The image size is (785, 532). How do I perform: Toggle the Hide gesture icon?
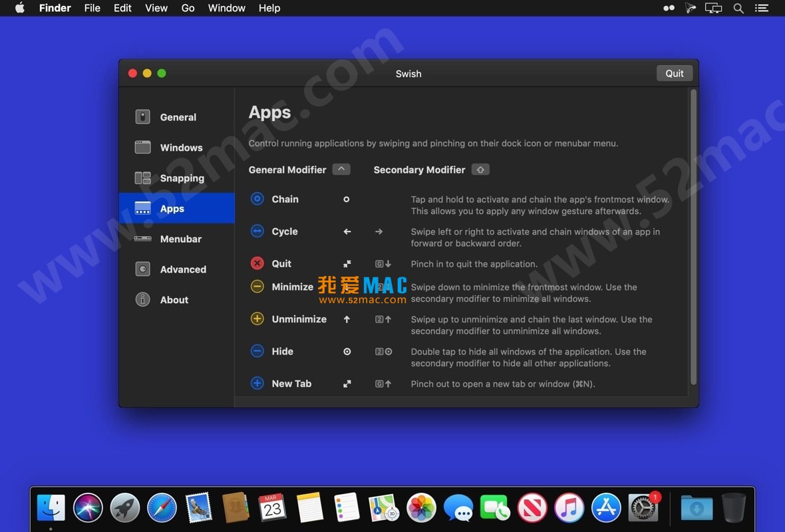257,351
